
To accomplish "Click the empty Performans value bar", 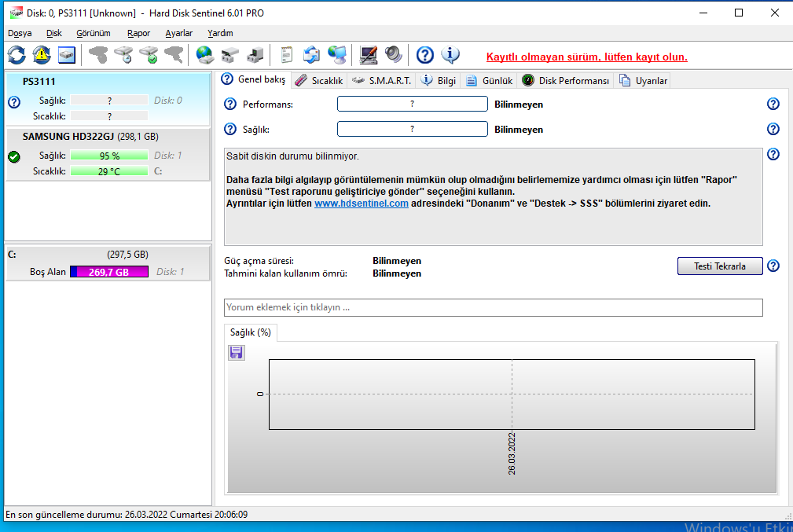I will [x=412, y=104].
